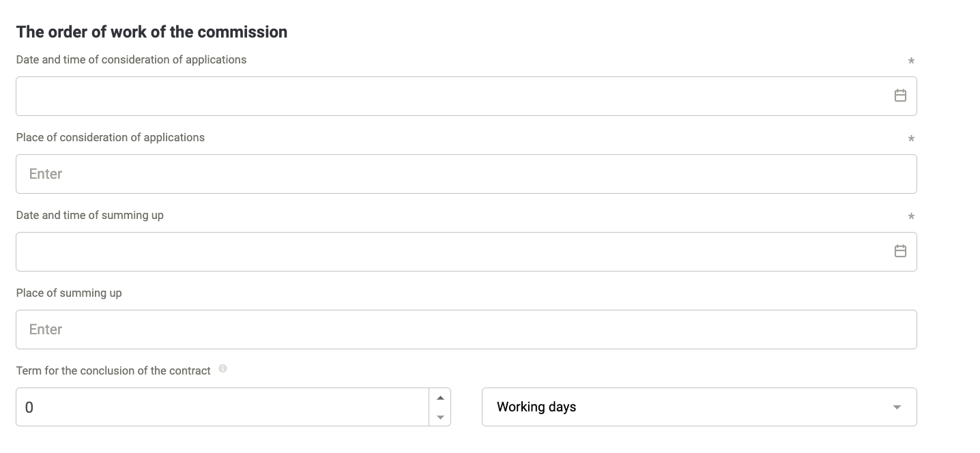Click the 'Place of consideration of applications' label
The width and height of the screenshot is (980, 453).
click(111, 138)
